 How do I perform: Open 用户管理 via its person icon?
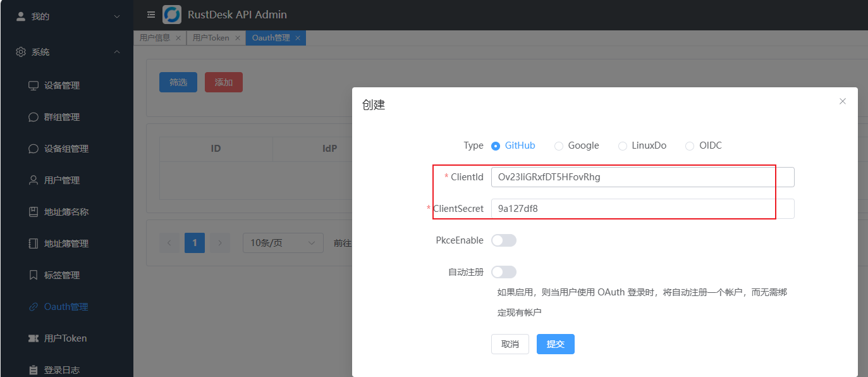(x=34, y=180)
